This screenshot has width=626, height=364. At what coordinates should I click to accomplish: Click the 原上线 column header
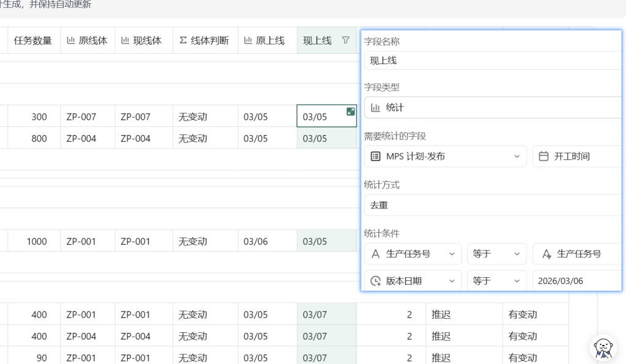pos(268,40)
